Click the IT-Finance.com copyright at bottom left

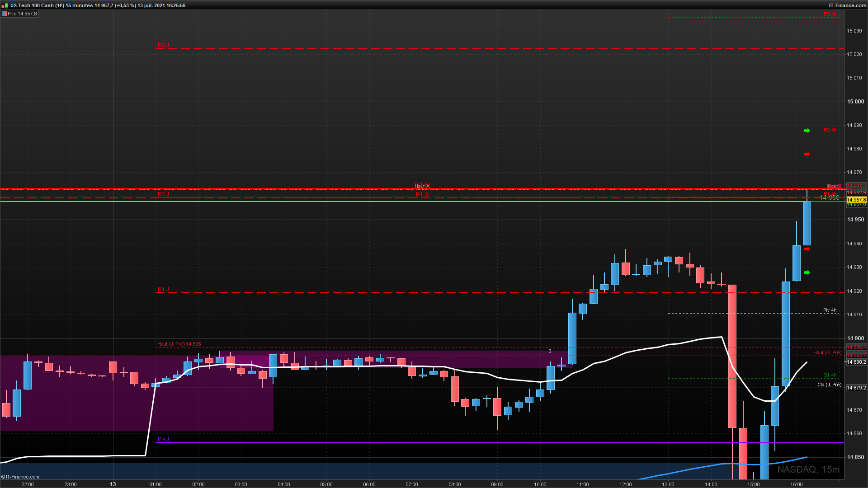coord(20,477)
